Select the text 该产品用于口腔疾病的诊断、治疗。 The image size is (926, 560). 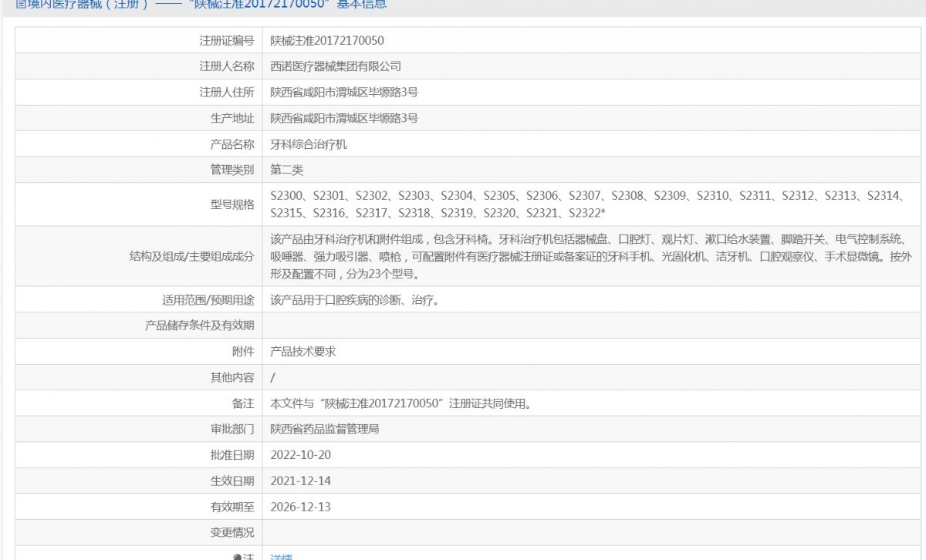pyautogui.click(x=355, y=299)
